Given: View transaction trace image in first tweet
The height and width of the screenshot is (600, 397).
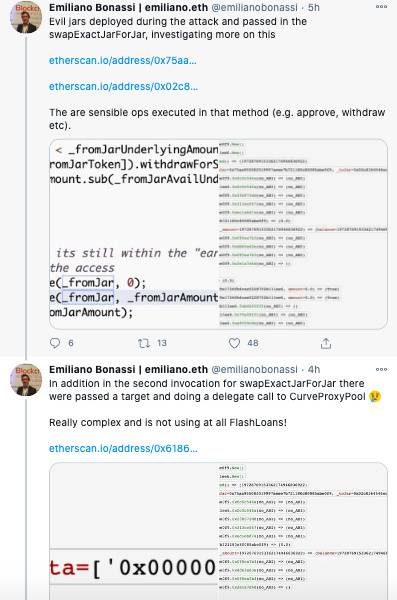Looking at the screenshot, I should coord(303,234).
